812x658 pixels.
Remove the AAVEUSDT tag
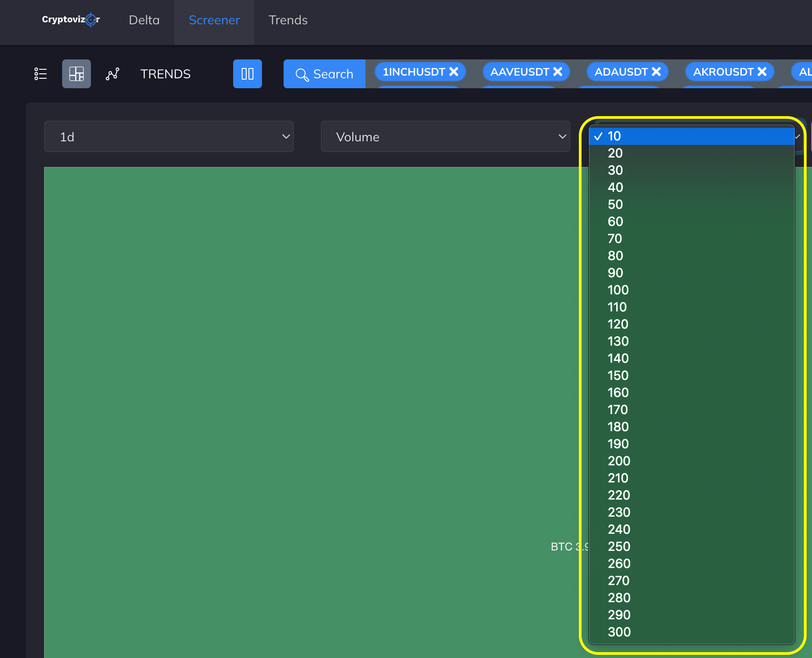click(x=558, y=72)
